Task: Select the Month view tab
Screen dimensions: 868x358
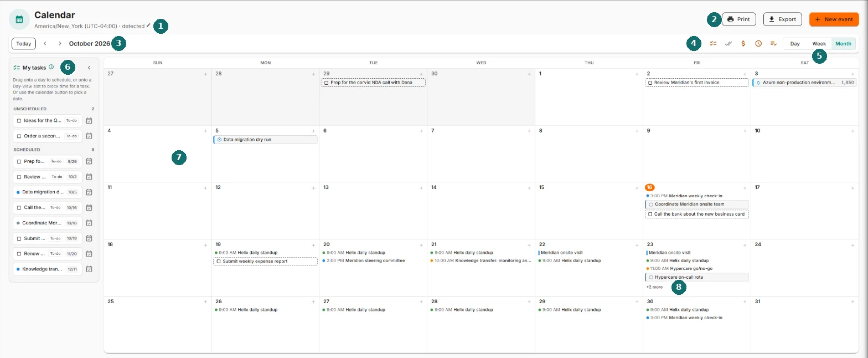Action: tap(844, 43)
